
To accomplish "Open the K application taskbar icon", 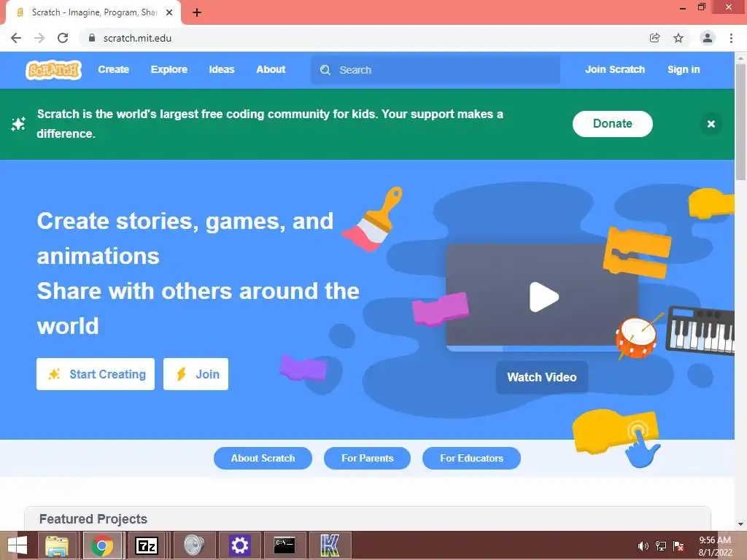I will (330, 545).
